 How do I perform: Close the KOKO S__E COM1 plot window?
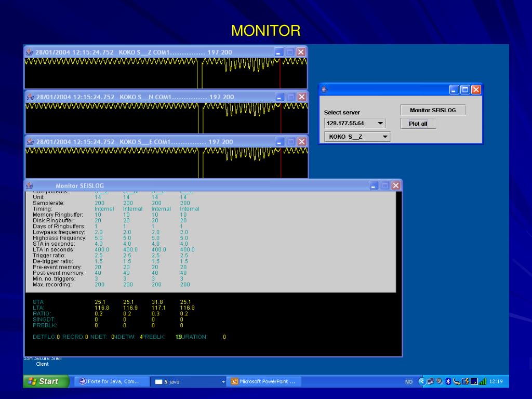pyautogui.click(x=302, y=141)
